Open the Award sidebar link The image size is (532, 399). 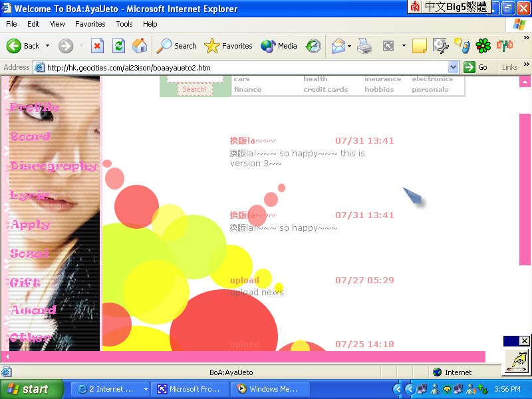click(x=33, y=310)
